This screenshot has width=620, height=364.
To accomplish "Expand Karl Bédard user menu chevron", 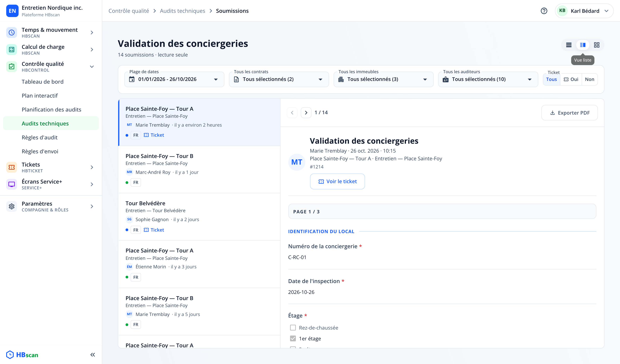I will 606,11.
